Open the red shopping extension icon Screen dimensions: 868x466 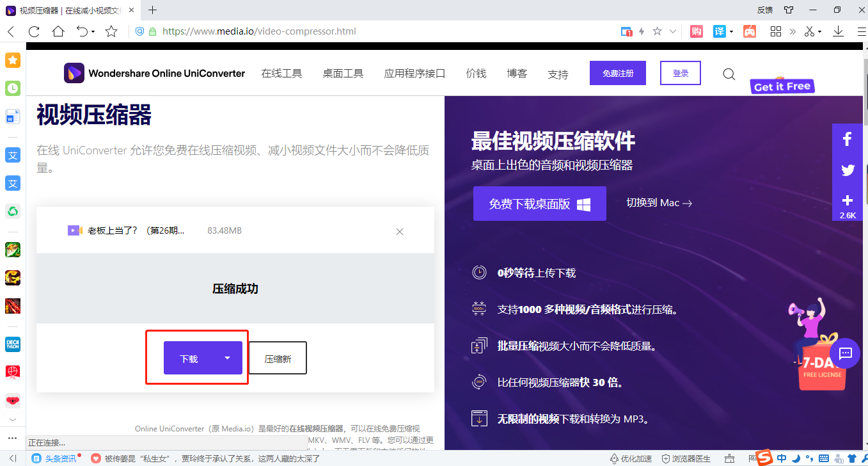pyautogui.click(x=697, y=31)
